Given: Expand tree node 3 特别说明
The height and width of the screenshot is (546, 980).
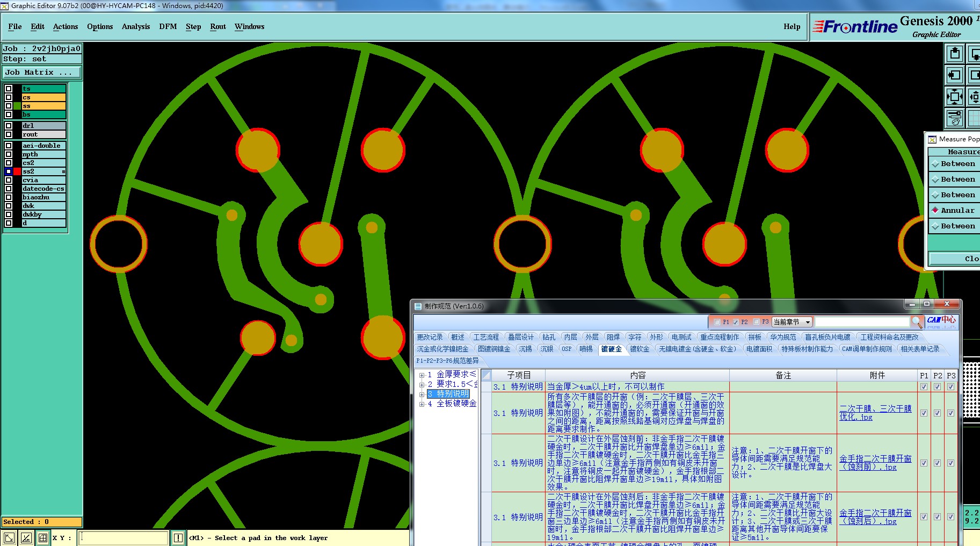Looking at the screenshot, I should tap(422, 394).
